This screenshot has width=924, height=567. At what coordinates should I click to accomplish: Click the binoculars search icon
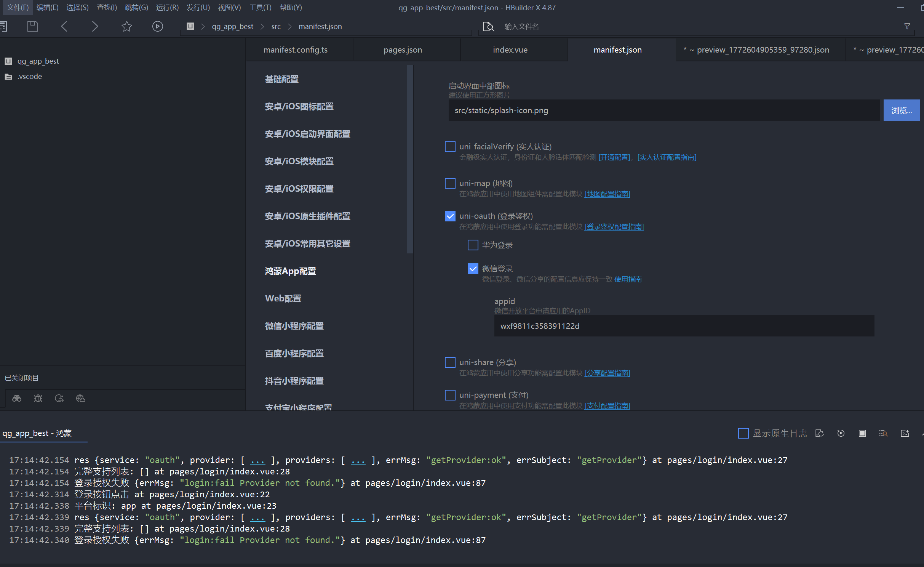(17, 398)
